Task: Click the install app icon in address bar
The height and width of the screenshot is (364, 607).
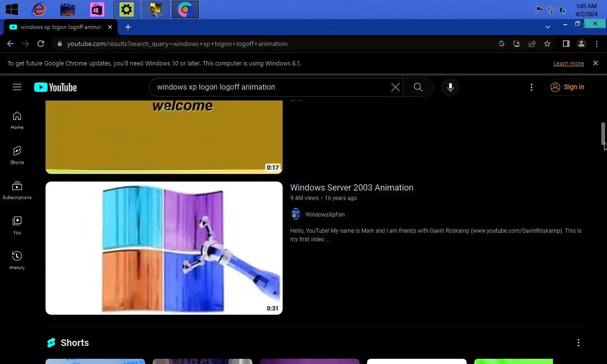Action: point(517,44)
